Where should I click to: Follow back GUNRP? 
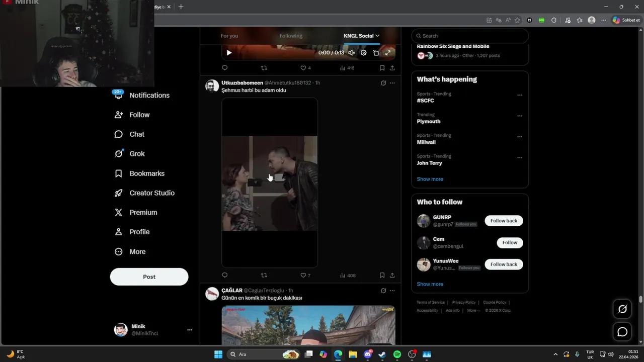tap(504, 220)
